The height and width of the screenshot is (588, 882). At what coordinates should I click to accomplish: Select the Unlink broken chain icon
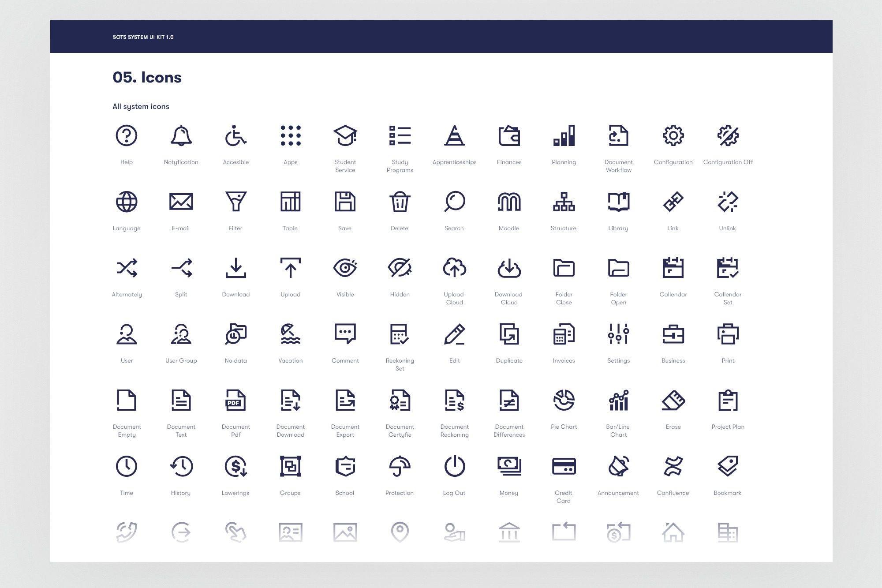pos(728,202)
